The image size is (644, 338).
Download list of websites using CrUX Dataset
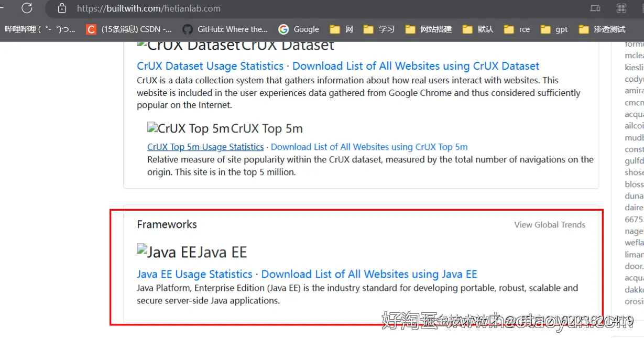click(416, 66)
